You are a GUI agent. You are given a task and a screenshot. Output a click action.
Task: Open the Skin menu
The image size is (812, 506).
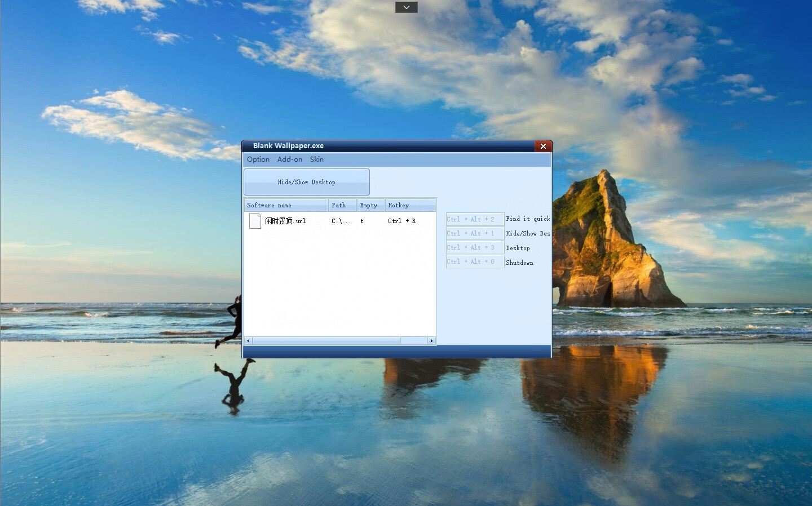click(316, 159)
